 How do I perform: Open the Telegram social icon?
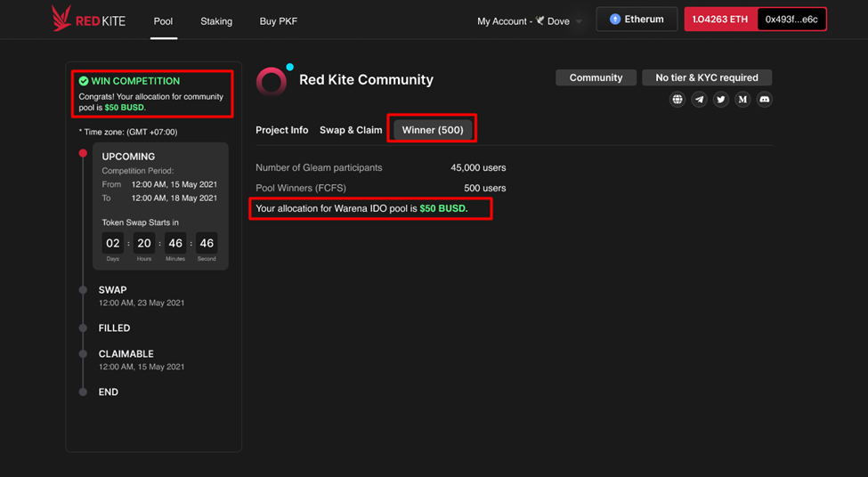tap(699, 100)
